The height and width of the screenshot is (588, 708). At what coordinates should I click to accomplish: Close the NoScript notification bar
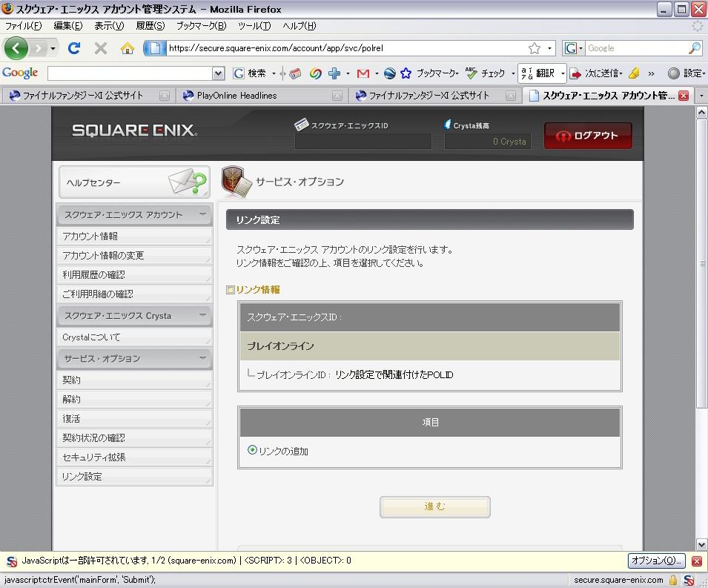pos(697,561)
